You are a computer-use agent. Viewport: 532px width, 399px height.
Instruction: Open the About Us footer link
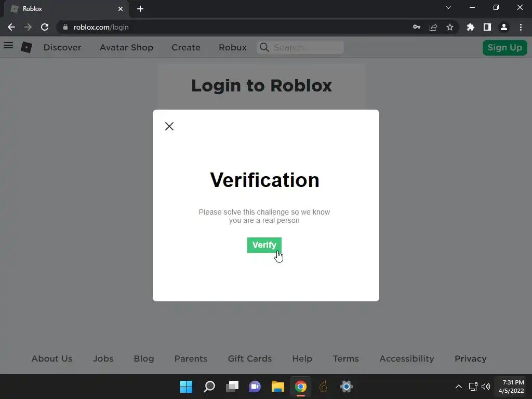(52, 358)
